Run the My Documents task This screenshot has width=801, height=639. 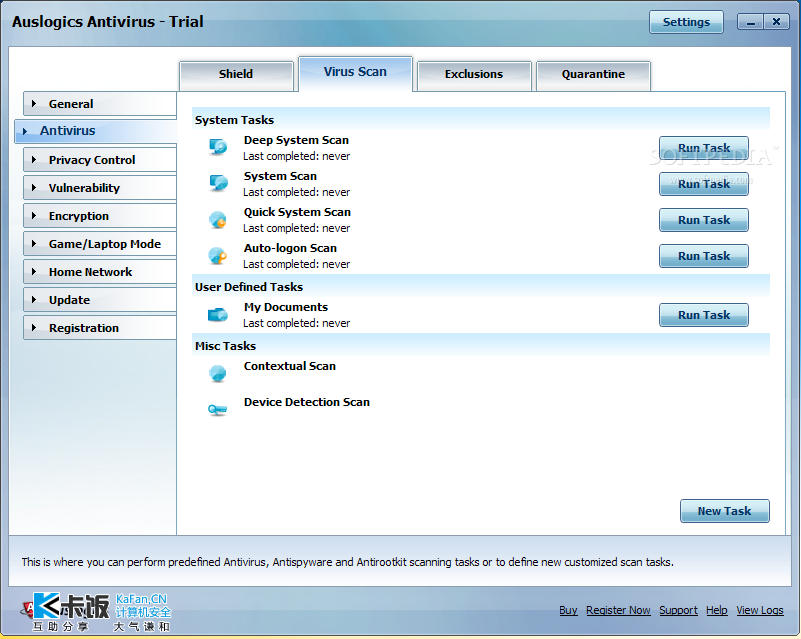pos(703,315)
